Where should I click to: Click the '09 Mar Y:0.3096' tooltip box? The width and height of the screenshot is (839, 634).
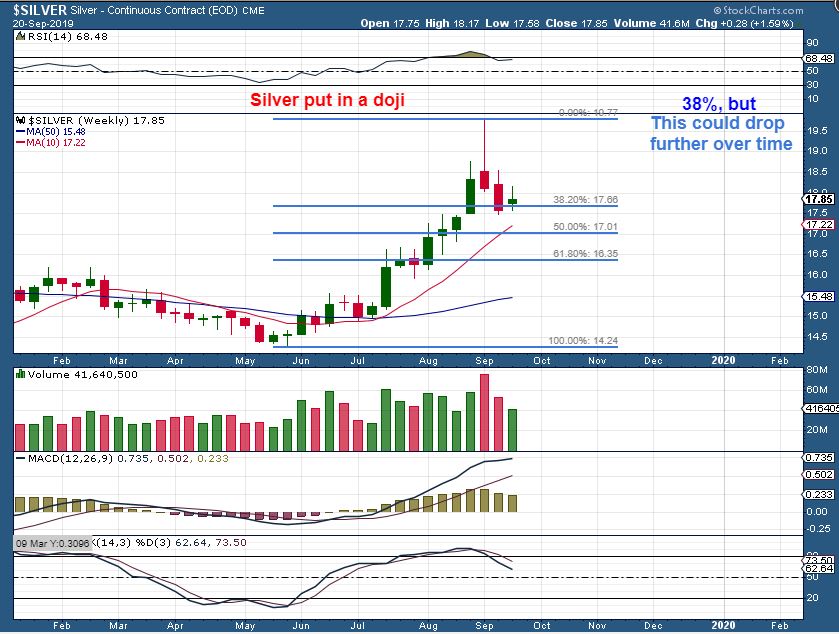point(53,543)
